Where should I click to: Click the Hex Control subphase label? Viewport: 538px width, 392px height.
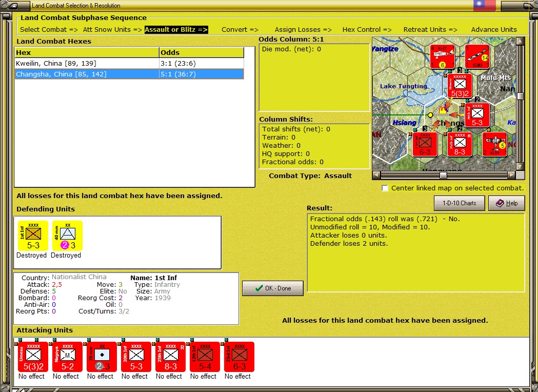click(367, 30)
